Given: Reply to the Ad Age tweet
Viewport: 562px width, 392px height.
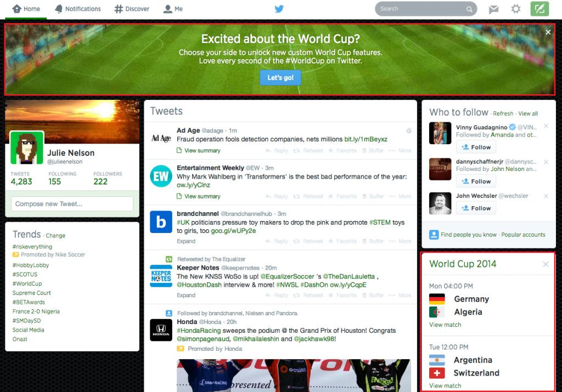Looking at the screenshot, I should click(x=277, y=151).
